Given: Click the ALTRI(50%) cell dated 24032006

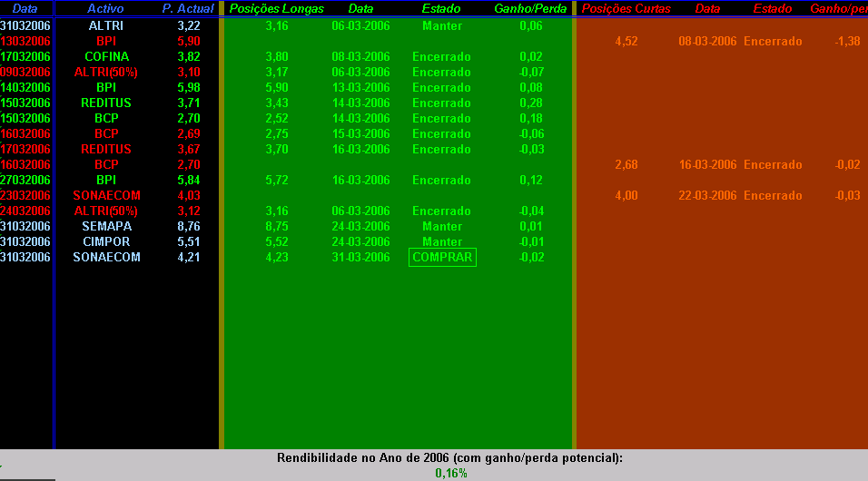Looking at the screenshot, I should [105, 211].
